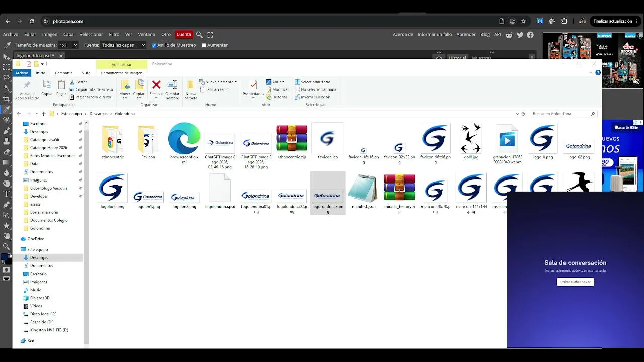Open Mover a dropdown in Explorer ribbon
The height and width of the screenshot is (362, 644).
pyautogui.click(x=125, y=89)
